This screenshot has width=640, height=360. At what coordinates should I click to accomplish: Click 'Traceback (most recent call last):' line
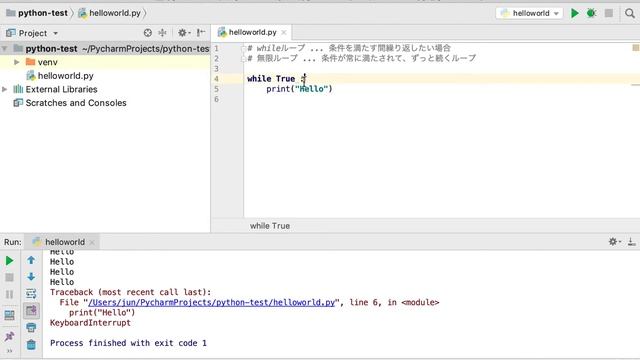tap(131, 292)
